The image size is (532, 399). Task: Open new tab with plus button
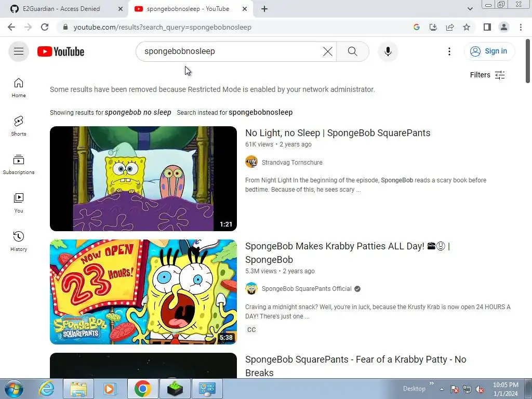click(264, 9)
